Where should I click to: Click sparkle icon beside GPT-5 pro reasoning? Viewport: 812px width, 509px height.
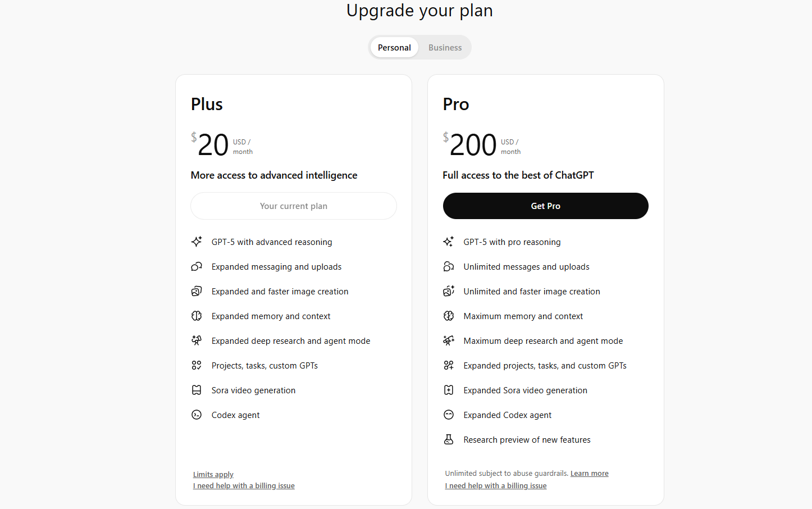[449, 242]
